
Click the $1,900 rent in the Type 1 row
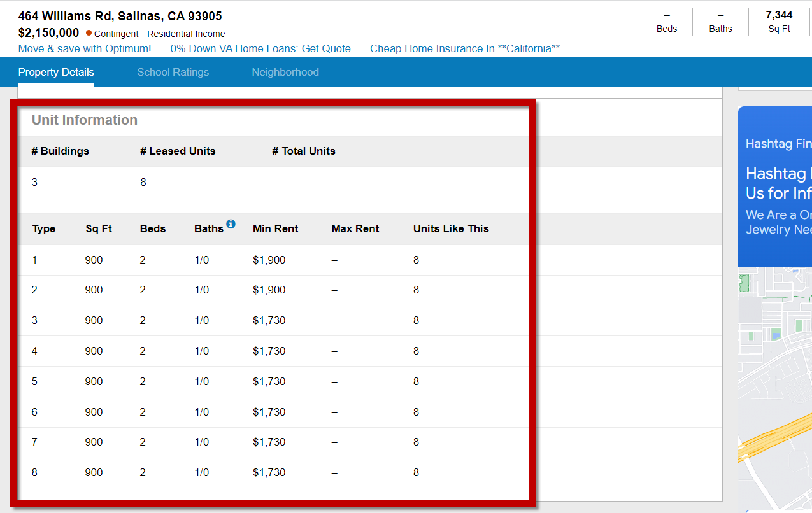click(x=269, y=260)
